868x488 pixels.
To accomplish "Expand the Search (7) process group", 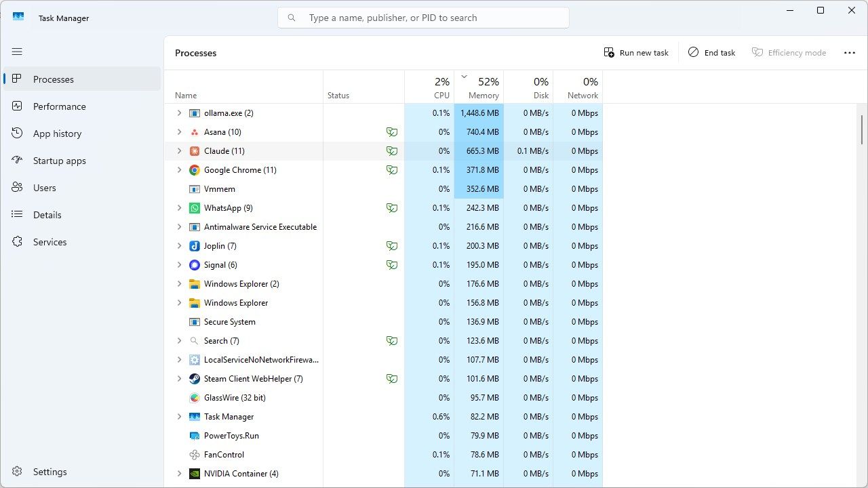I will pos(179,341).
